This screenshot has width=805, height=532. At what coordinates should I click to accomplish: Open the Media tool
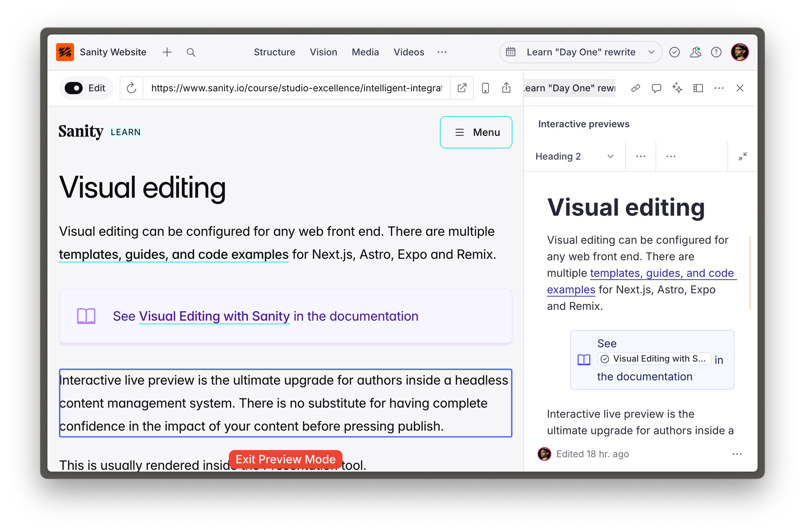[365, 52]
